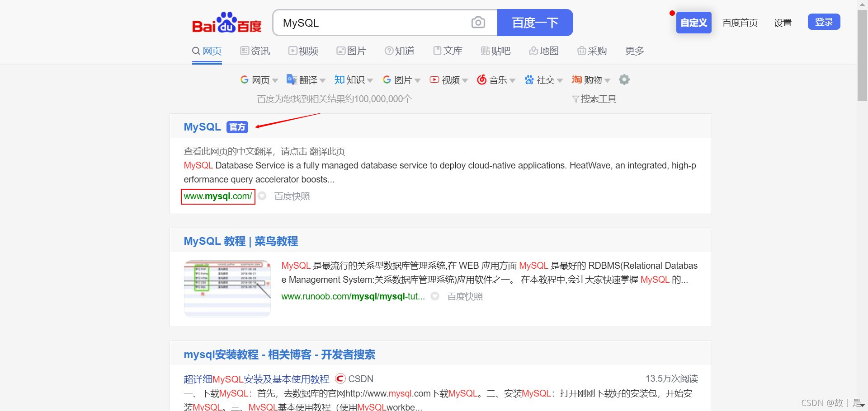Click the 登录 login button
Viewport: 868px width, 411px height.
(824, 22)
